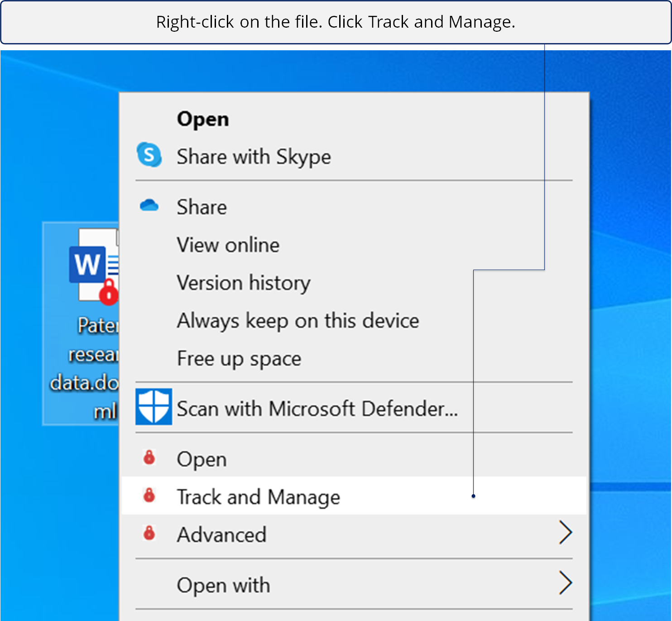Click the lock icon next to Track and Manage
The width and height of the screenshot is (672, 621).
point(149,496)
